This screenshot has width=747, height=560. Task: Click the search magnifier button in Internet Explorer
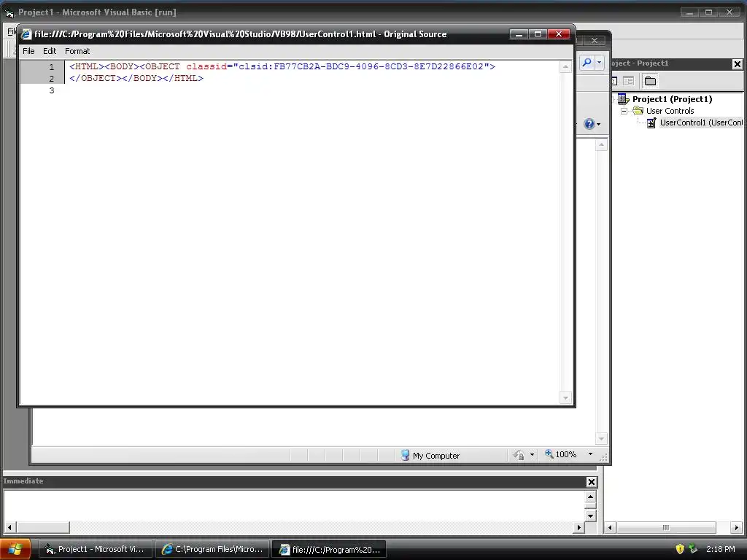tap(587, 63)
